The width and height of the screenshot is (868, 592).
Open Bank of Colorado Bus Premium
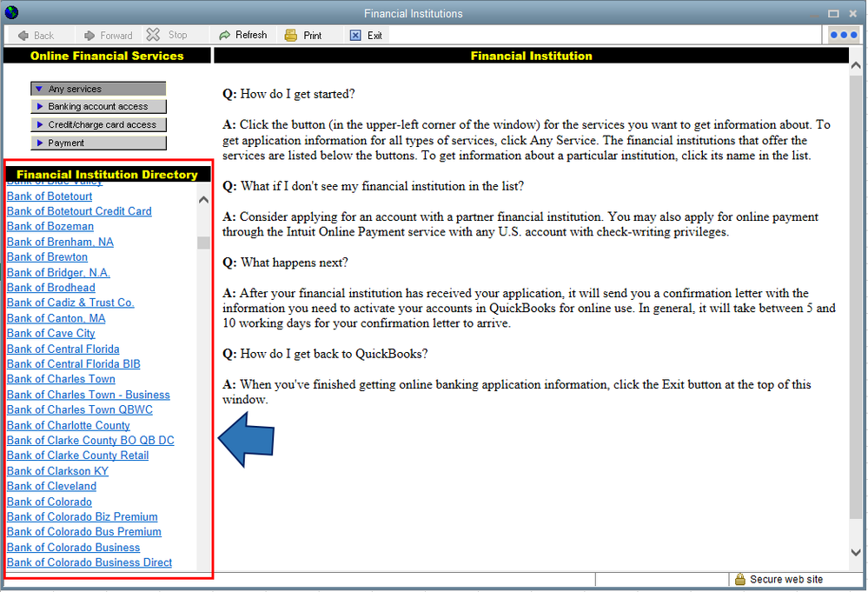(x=84, y=532)
